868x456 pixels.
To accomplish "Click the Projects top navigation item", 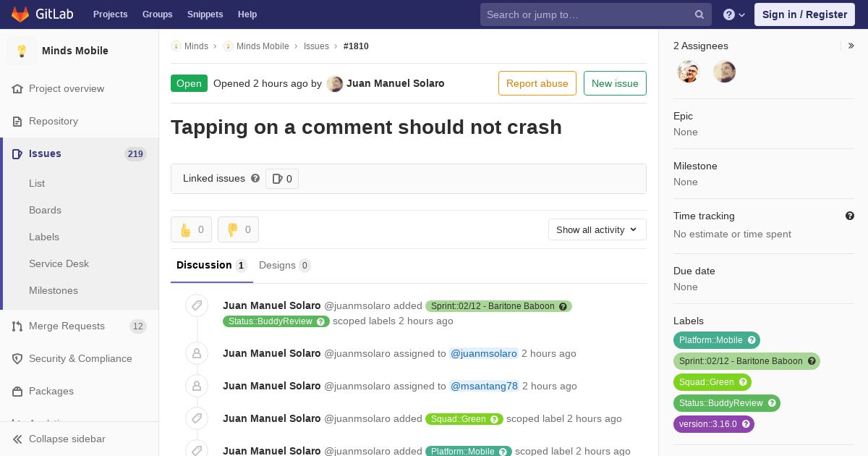I will pyautogui.click(x=110, y=14).
